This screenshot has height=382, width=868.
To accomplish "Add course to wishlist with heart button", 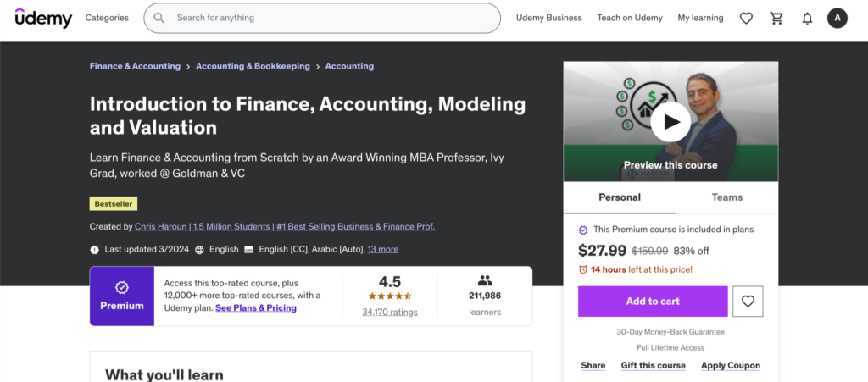I will pyautogui.click(x=748, y=301).
